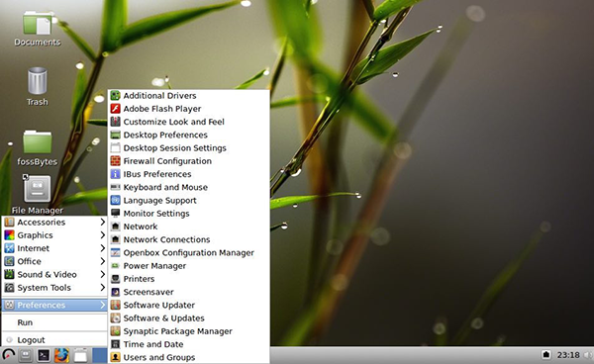
Task: Expand the Internet submenu arrow
Action: point(102,248)
